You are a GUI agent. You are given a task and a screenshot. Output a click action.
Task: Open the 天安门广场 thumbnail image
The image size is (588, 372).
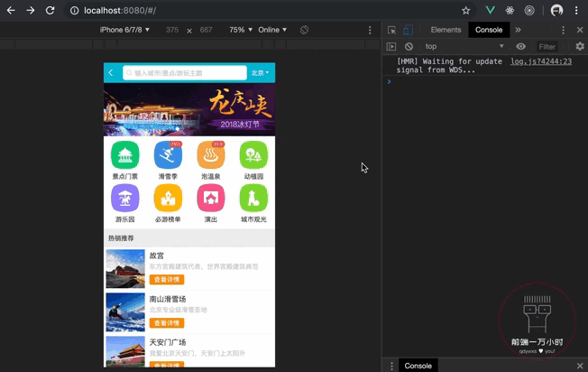[x=125, y=351]
